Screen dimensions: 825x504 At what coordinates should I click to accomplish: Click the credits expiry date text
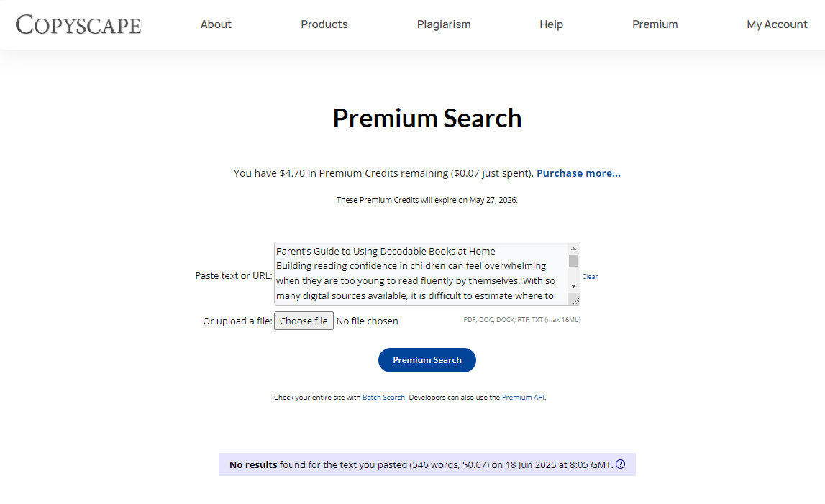click(x=427, y=200)
